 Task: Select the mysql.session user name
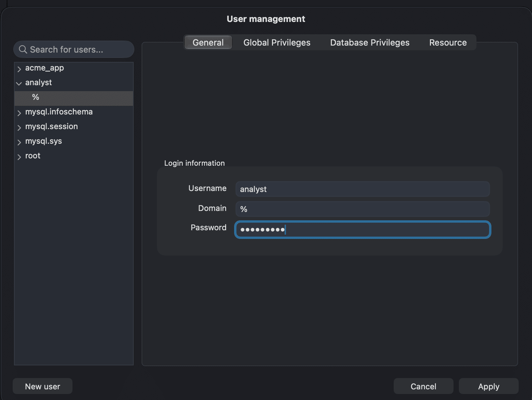pyautogui.click(x=52, y=126)
